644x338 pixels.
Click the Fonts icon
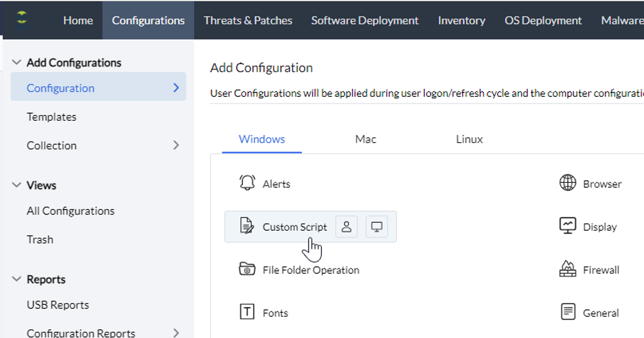coord(247,312)
